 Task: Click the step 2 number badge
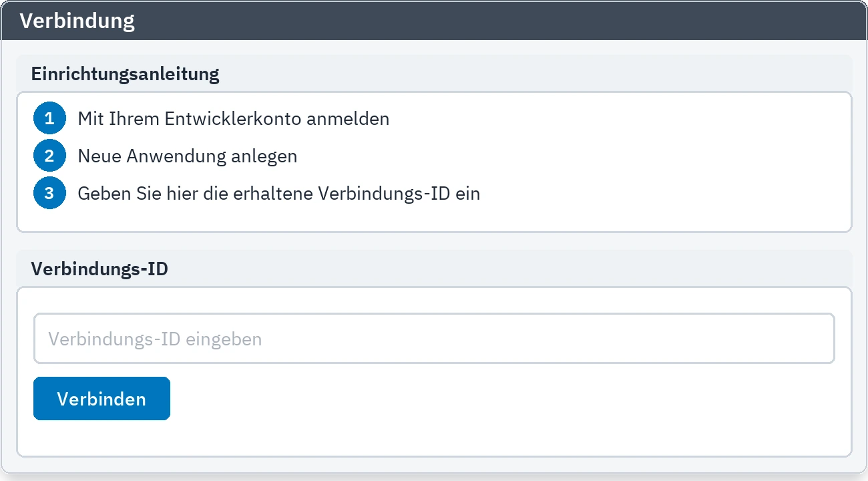pos(49,156)
